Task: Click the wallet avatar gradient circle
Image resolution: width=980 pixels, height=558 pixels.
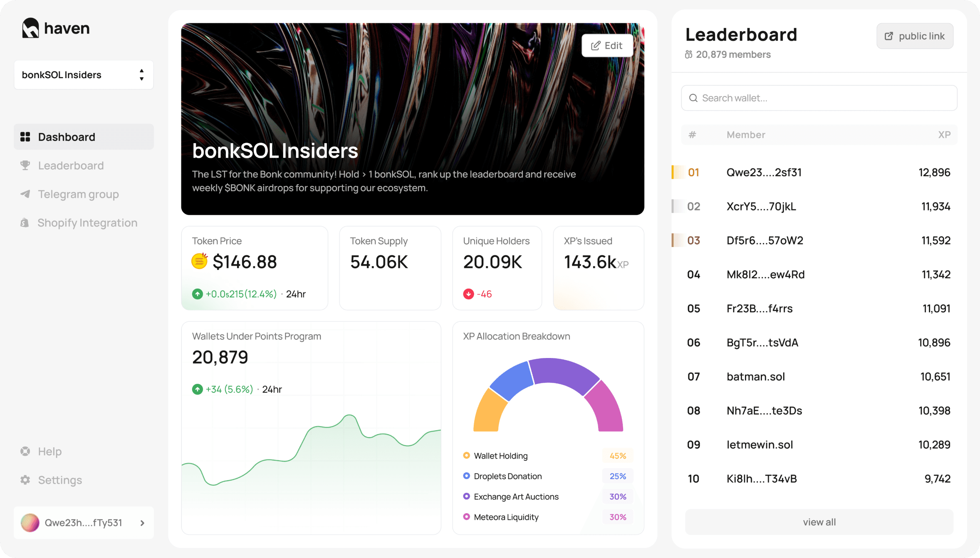Action: click(x=30, y=523)
